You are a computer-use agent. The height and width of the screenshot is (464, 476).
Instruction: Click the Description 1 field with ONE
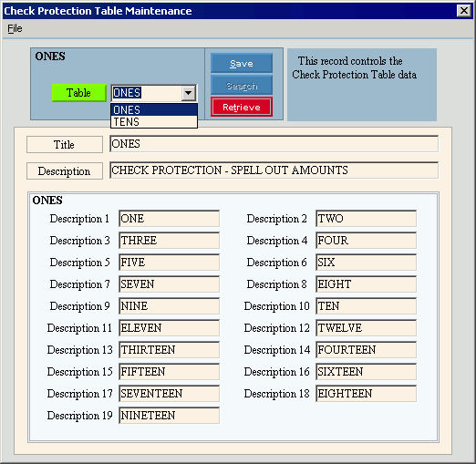[x=169, y=219]
